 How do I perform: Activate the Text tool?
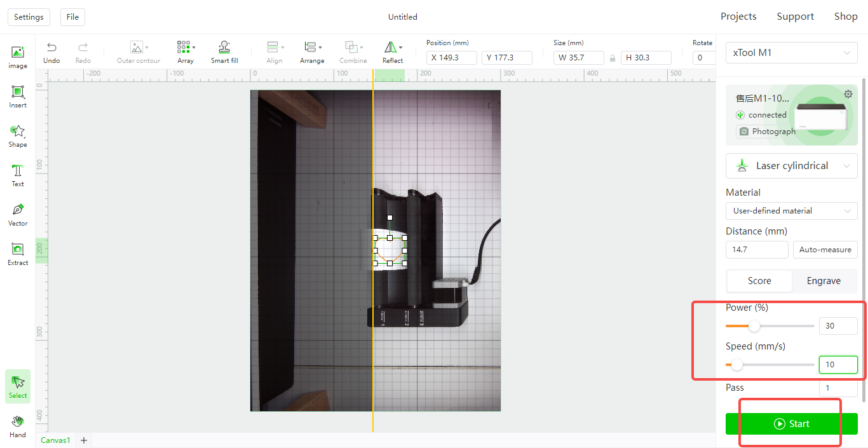(x=18, y=175)
